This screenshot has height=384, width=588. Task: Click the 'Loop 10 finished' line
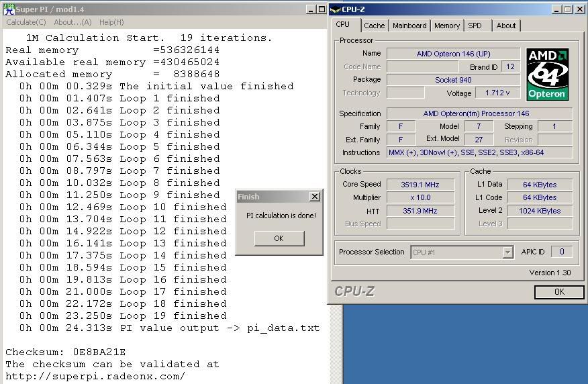click(123, 207)
